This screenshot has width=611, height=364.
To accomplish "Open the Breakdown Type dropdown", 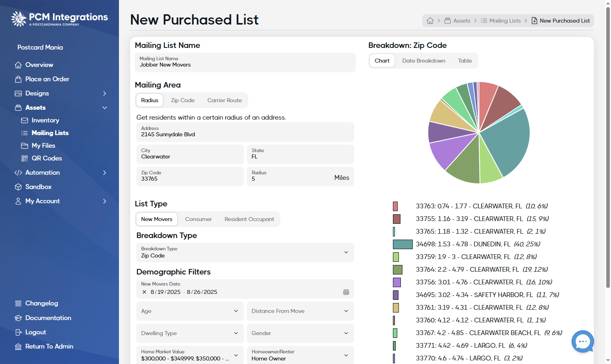I will [245, 252].
